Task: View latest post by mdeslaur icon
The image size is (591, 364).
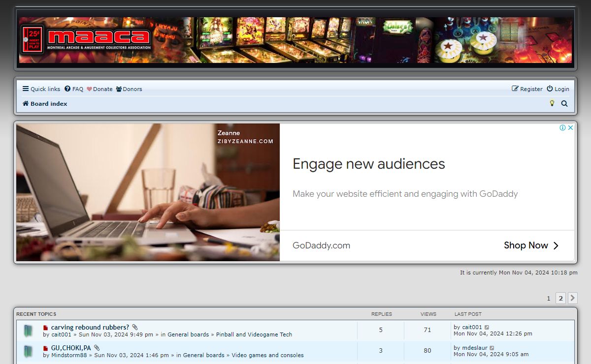Action: click(492, 348)
